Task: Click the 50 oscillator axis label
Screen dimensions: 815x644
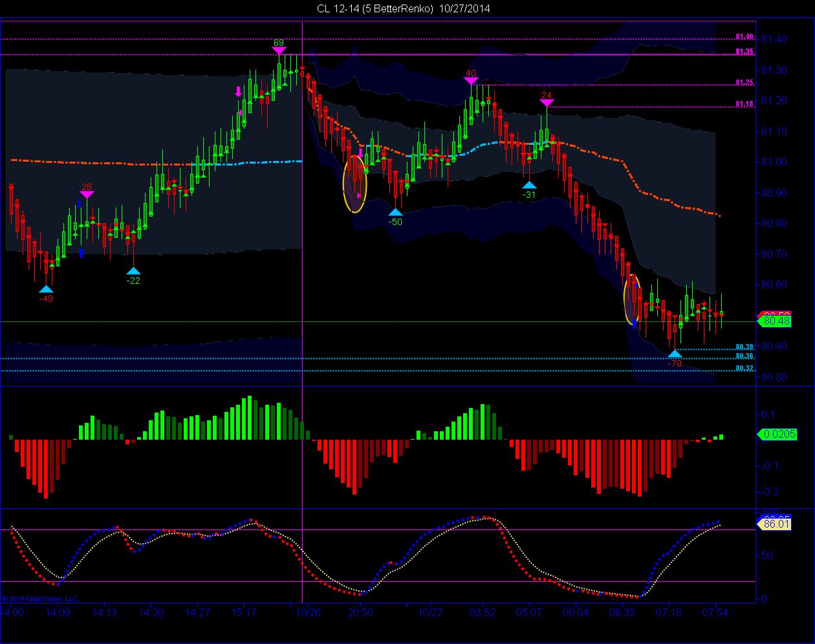Action: pos(767,555)
